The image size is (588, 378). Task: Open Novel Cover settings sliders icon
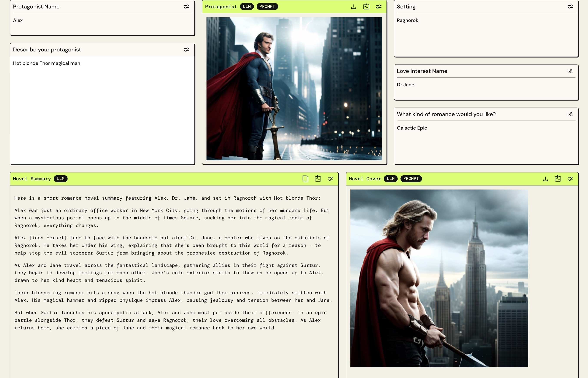click(x=570, y=179)
